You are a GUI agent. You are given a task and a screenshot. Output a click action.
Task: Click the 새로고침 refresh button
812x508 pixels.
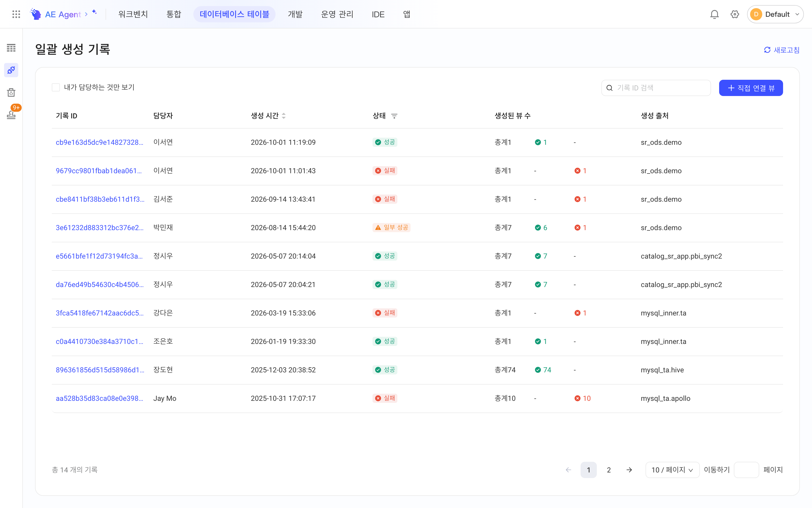tap(782, 50)
